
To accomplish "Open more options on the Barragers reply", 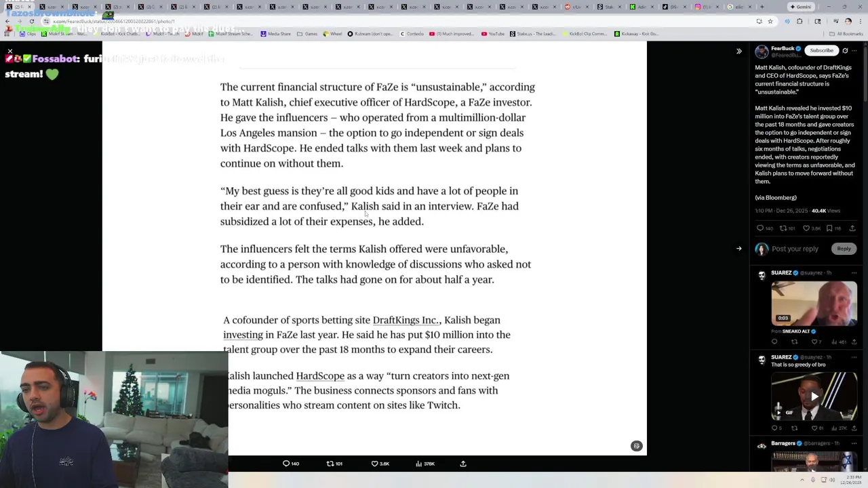I will (x=854, y=444).
